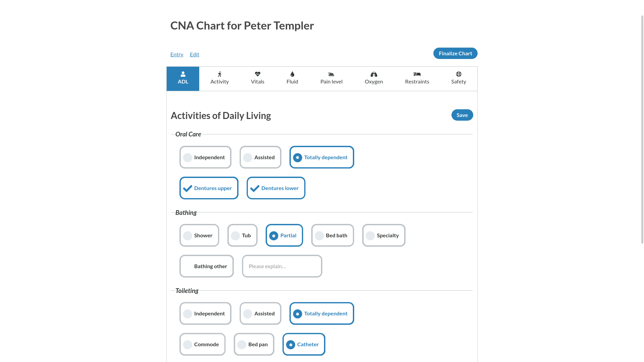Screen dimensions: 644x362
Task: Click the Pain level chart icon
Action: [x=331, y=74]
